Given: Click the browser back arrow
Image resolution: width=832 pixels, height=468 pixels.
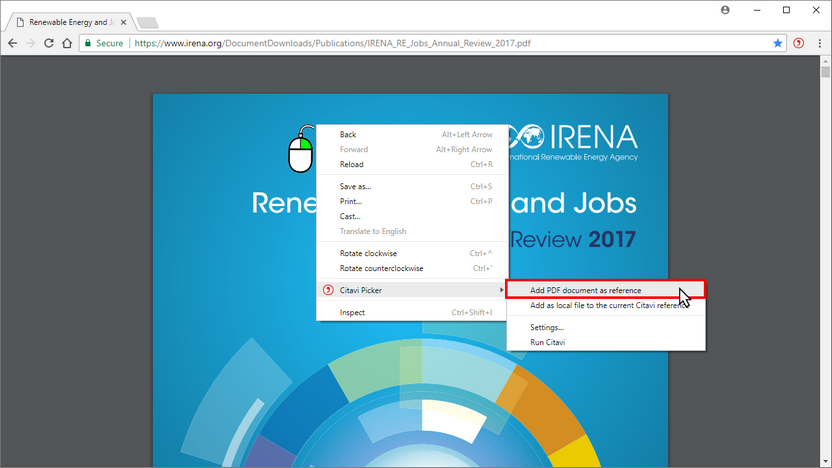Looking at the screenshot, I should point(13,43).
